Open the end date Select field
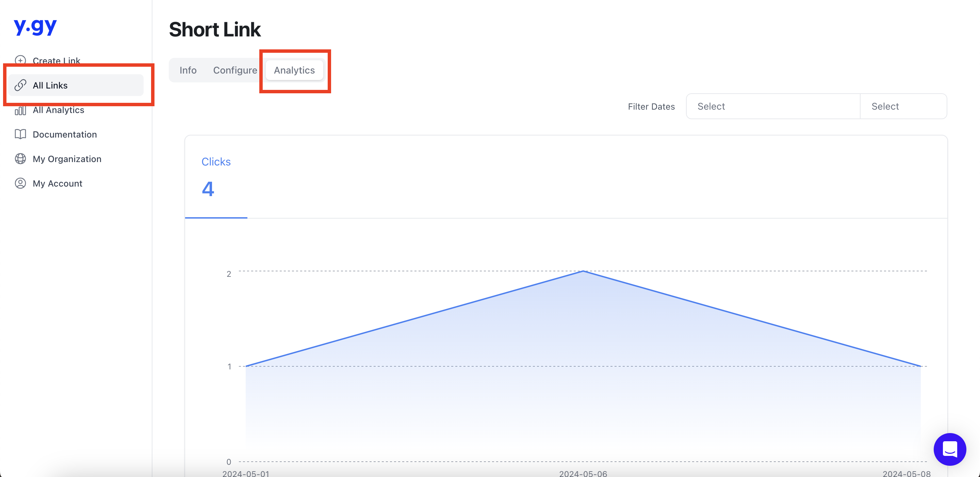Screen dimensions: 980x477 coord(903,106)
